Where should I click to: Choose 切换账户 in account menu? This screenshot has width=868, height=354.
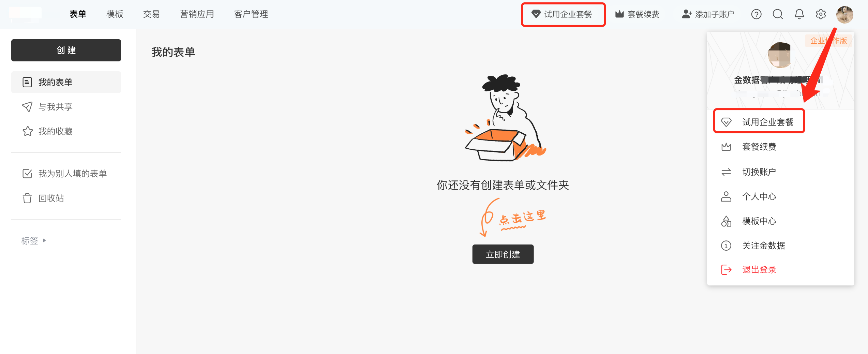780,172
